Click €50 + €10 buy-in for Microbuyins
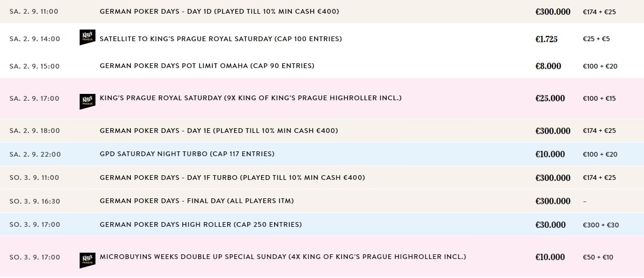The width and height of the screenshot is (644, 278). [598, 257]
